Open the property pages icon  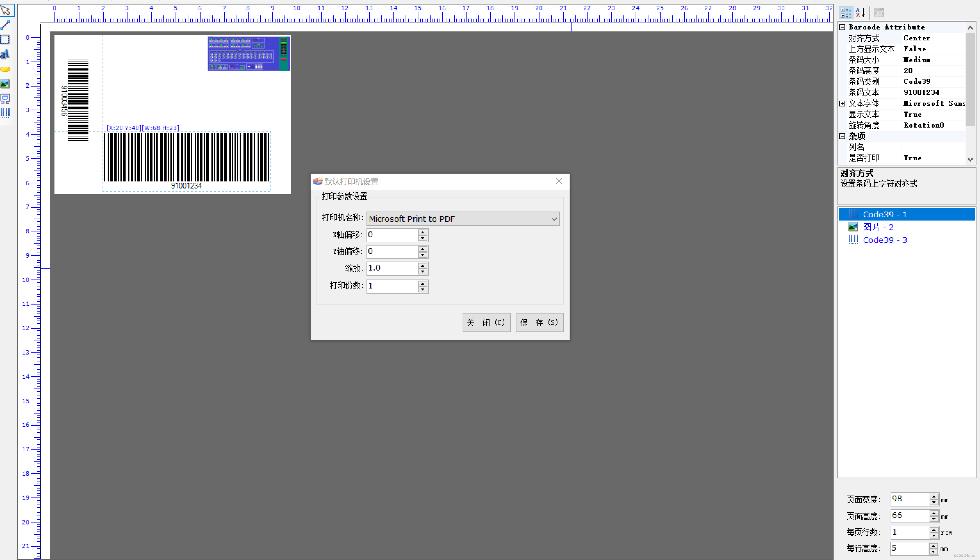pyautogui.click(x=879, y=13)
